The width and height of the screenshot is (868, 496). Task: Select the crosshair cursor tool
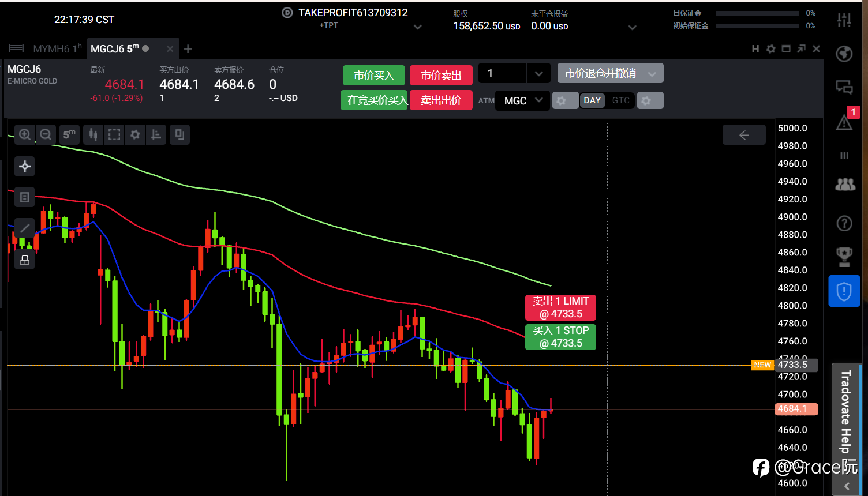click(25, 167)
